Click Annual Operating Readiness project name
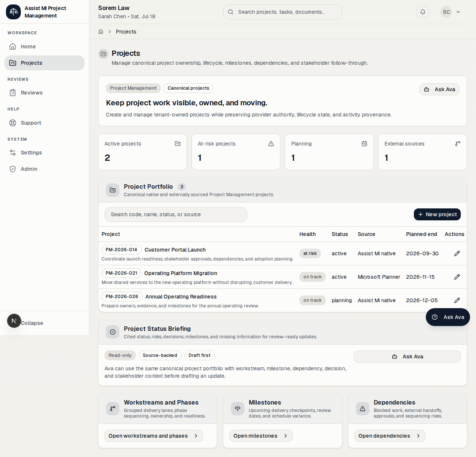This screenshot has height=457, width=476. pos(181,297)
